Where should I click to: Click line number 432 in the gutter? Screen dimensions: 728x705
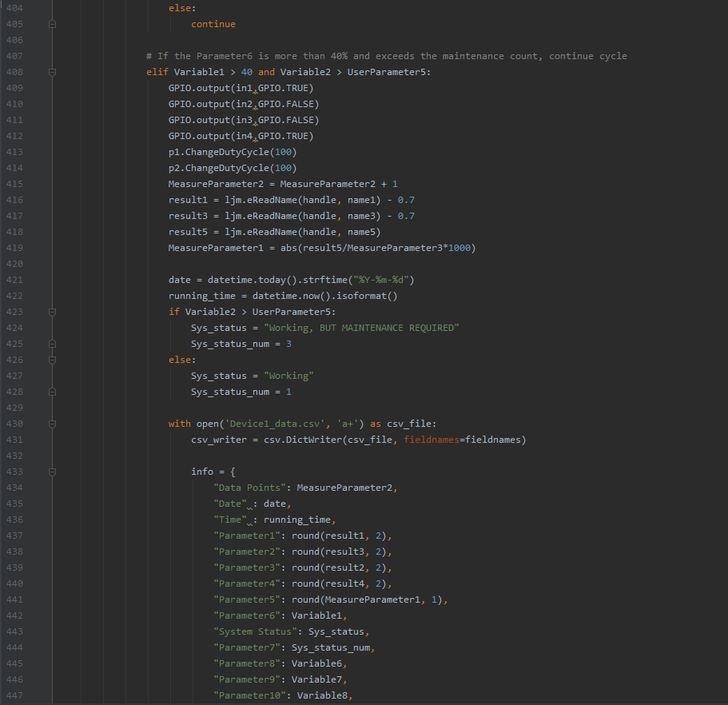click(x=14, y=456)
